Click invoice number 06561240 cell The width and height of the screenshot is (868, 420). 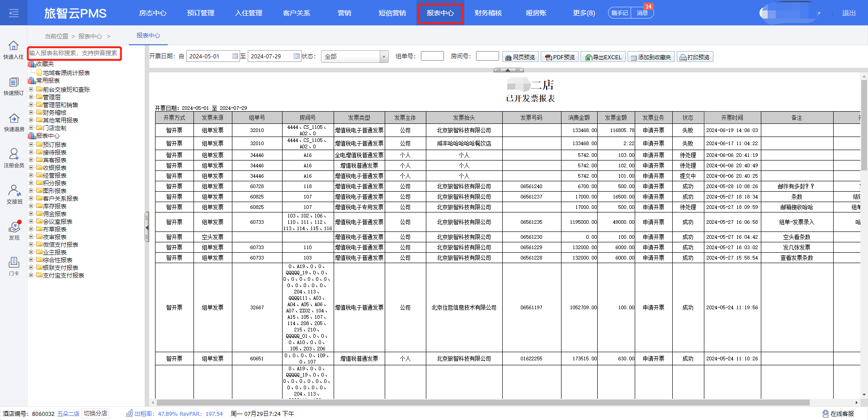click(x=531, y=186)
